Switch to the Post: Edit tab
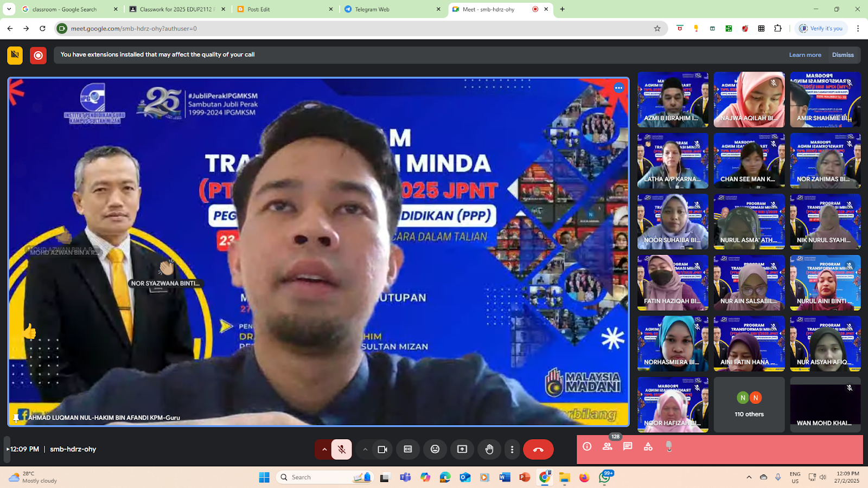This screenshot has height=488, width=868. [x=285, y=9]
